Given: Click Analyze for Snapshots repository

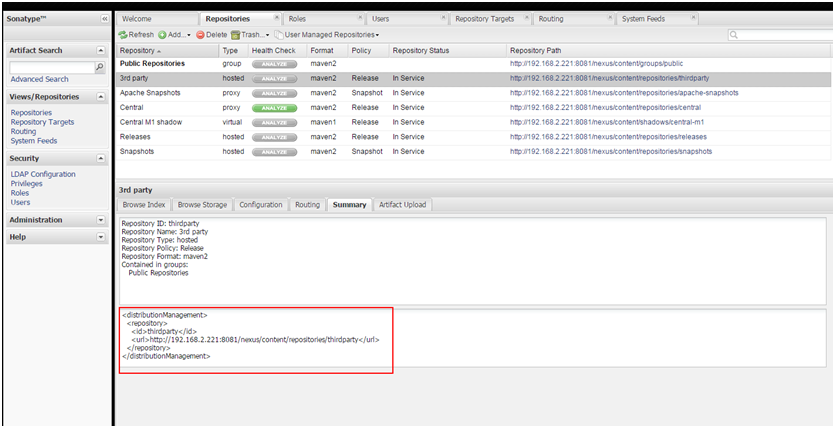Looking at the screenshot, I should [x=274, y=152].
